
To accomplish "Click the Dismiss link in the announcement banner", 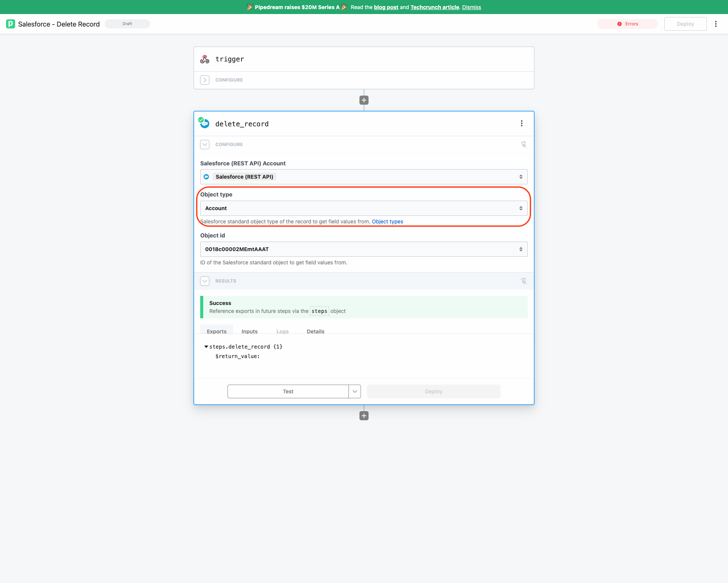I will (471, 7).
